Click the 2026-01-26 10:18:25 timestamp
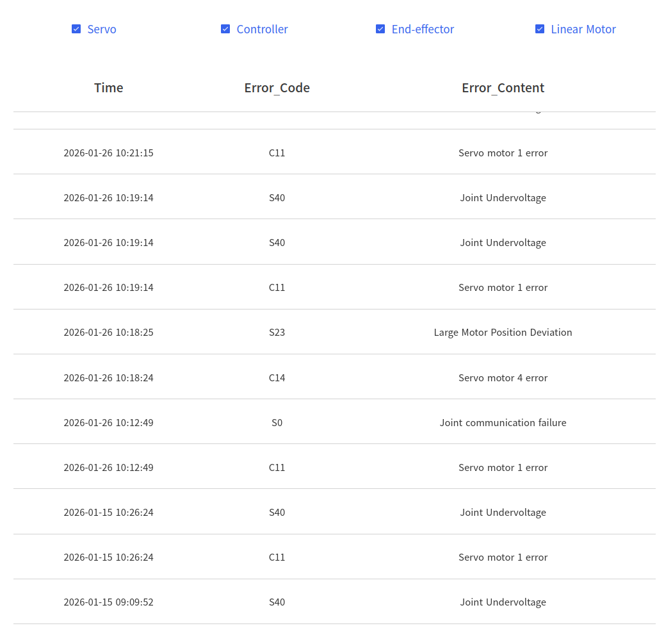This screenshot has height=644, width=657. tap(108, 333)
